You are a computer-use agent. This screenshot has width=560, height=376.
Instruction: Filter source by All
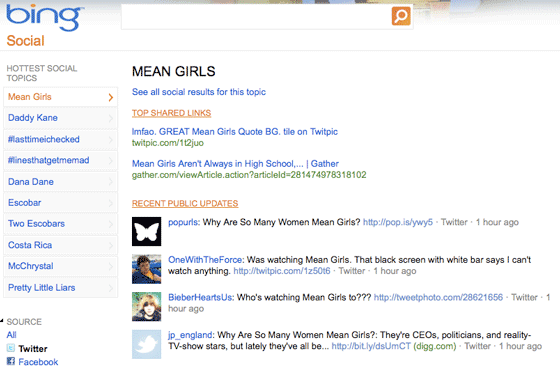tap(11, 335)
